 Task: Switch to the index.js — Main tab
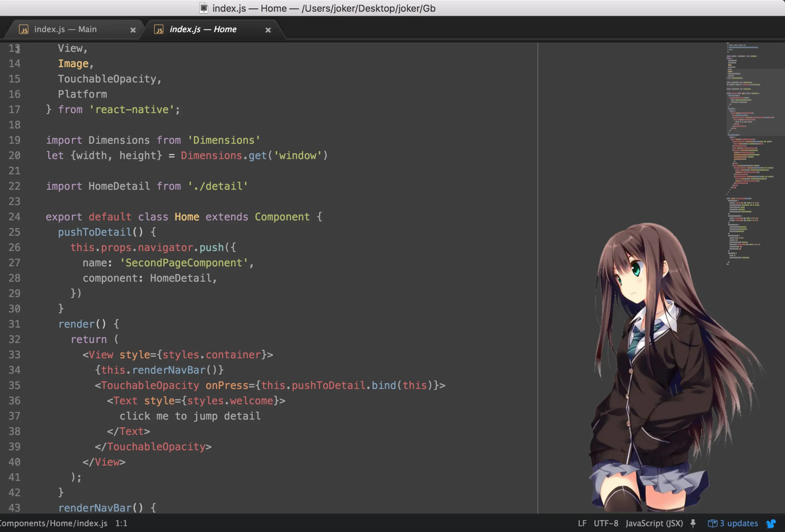(65, 30)
